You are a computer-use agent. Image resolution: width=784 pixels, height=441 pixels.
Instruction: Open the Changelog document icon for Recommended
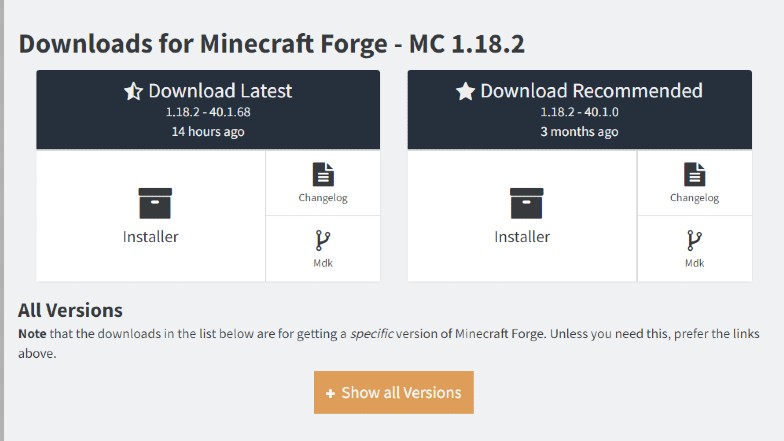(694, 174)
